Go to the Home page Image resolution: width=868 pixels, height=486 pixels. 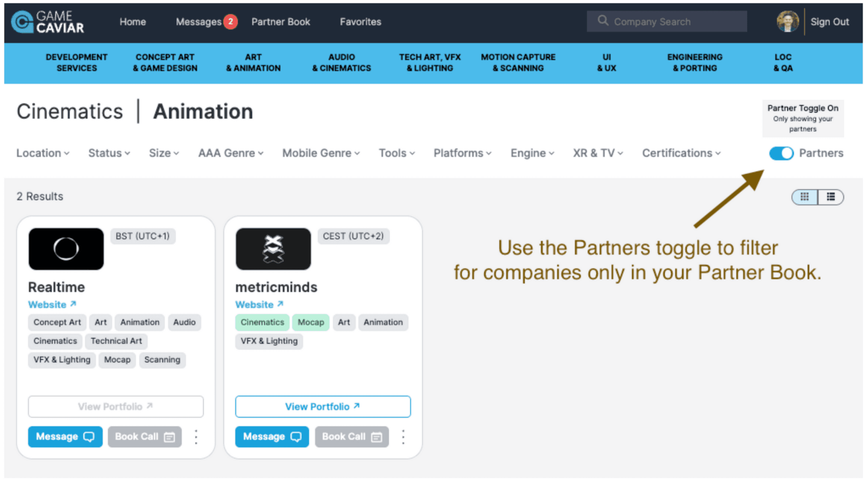(x=133, y=22)
